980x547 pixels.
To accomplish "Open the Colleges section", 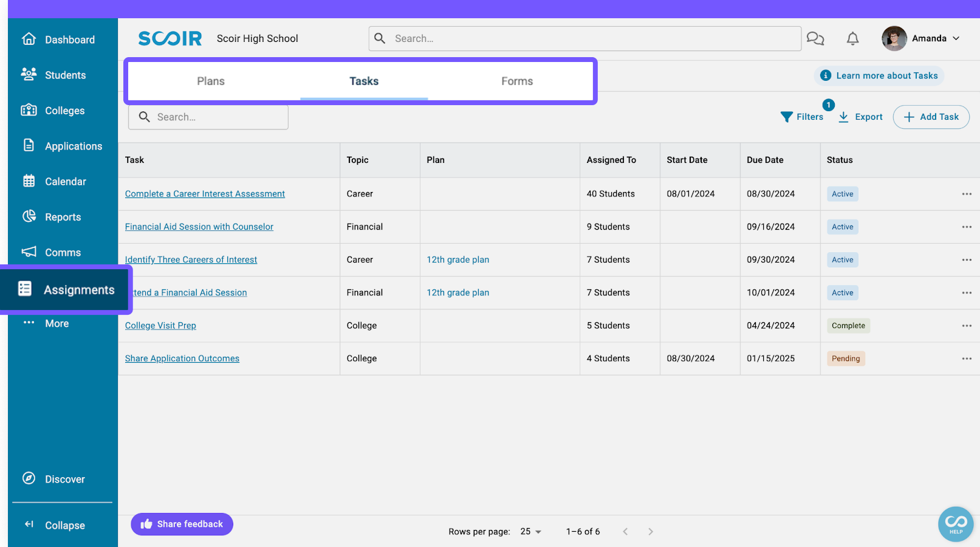I will coord(64,110).
